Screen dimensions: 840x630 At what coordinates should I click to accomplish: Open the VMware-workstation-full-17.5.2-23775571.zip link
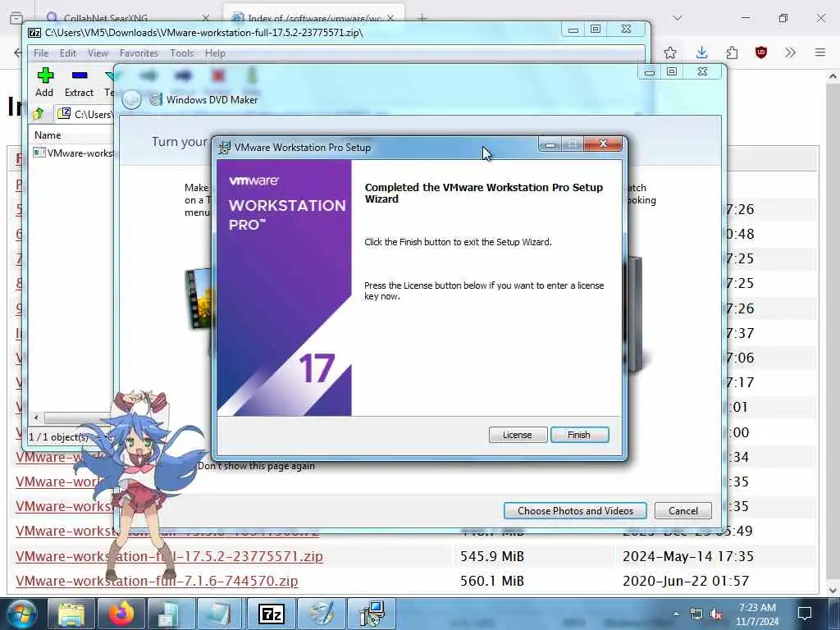click(x=169, y=556)
